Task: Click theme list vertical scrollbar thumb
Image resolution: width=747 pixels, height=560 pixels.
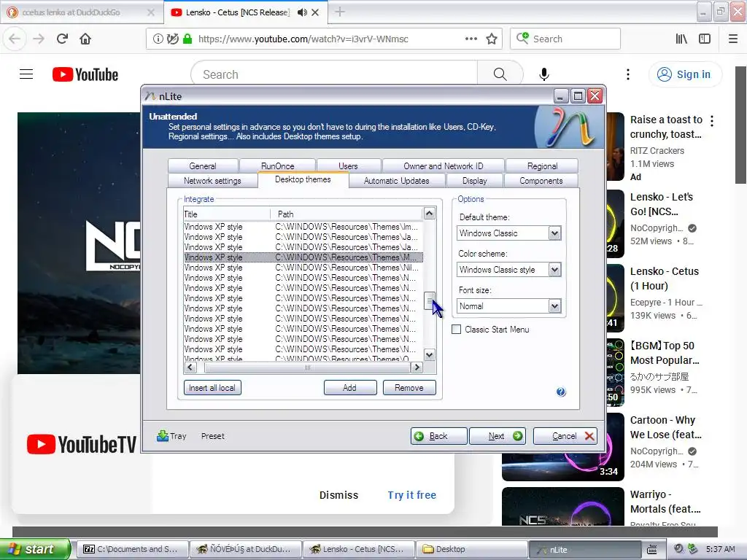Action: pyautogui.click(x=429, y=301)
